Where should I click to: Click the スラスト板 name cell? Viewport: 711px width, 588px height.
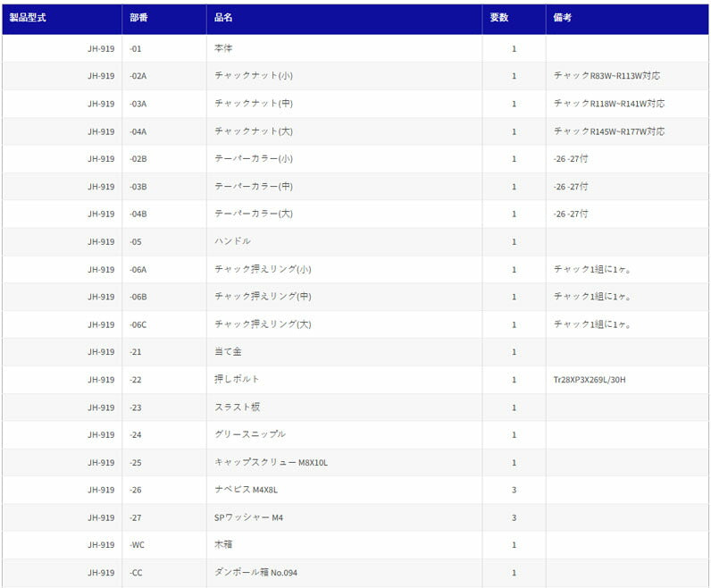(344, 407)
